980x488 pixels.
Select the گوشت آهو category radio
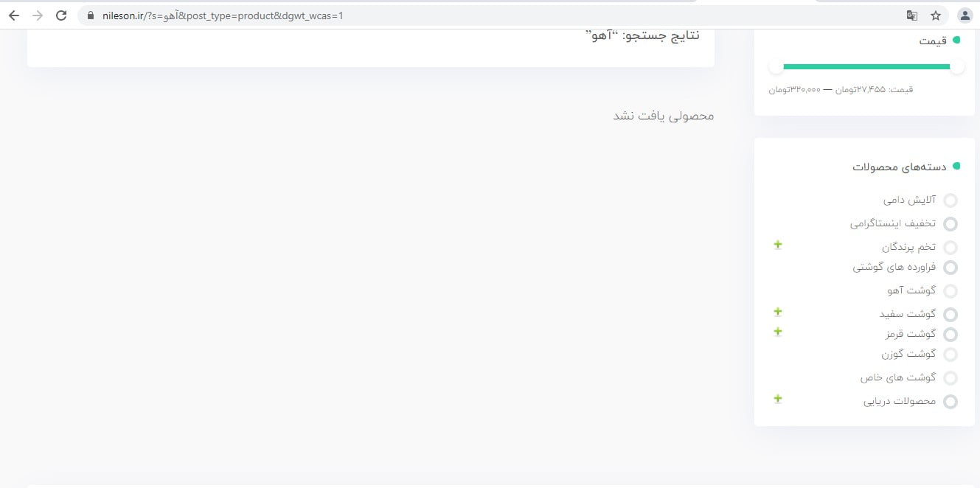tap(951, 291)
